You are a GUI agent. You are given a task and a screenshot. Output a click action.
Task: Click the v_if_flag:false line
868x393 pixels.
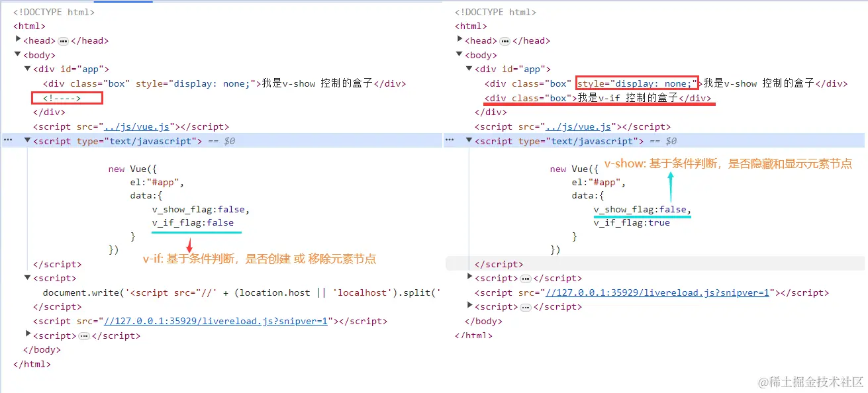193,223
